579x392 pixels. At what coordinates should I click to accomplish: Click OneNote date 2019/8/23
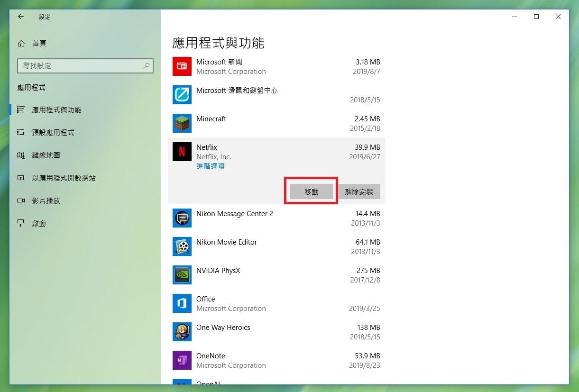tap(365, 365)
